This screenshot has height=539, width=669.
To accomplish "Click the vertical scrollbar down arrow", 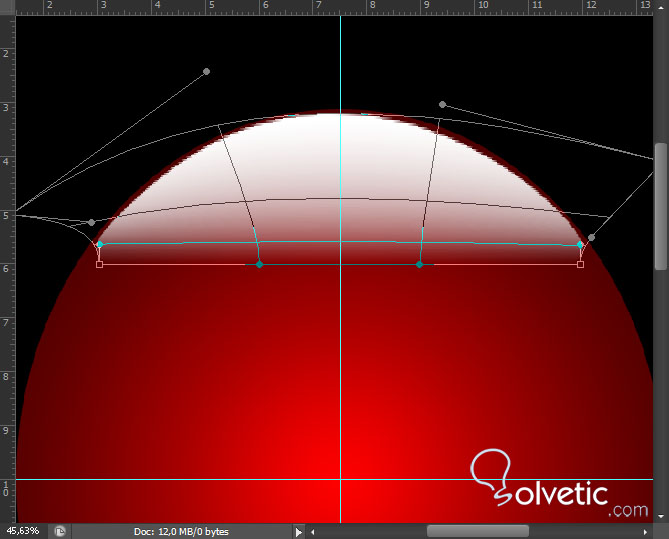I will coord(661,517).
